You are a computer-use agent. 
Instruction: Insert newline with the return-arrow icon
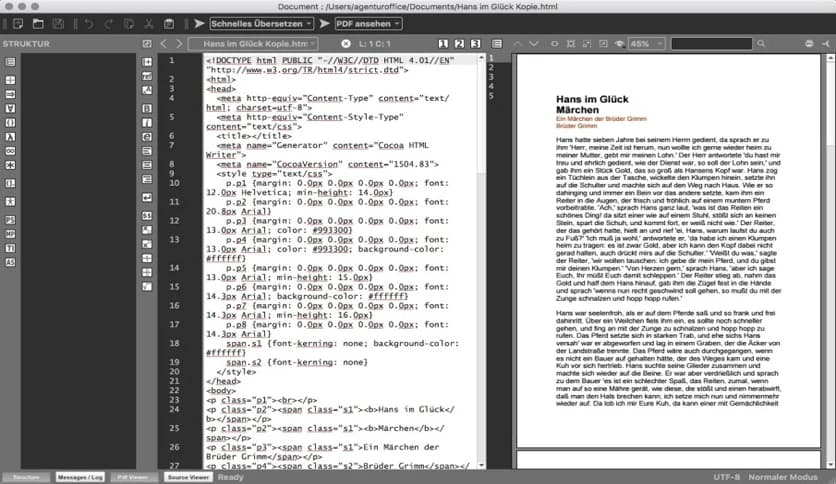pos(147,197)
